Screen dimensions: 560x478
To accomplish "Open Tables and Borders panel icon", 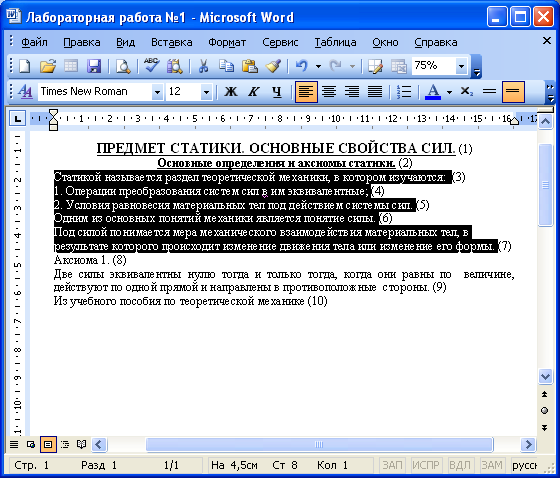I will tap(375, 66).
